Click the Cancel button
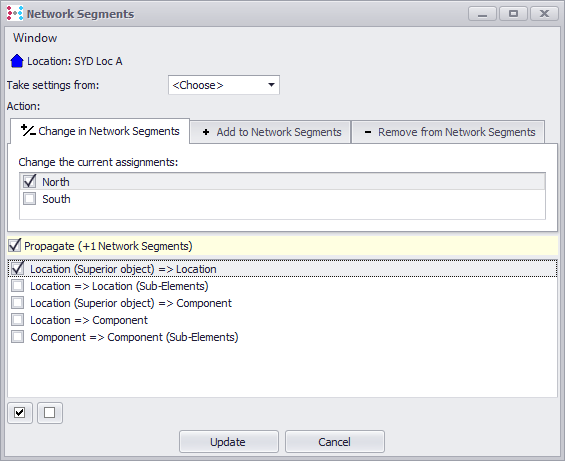565x461 pixels. click(335, 442)
